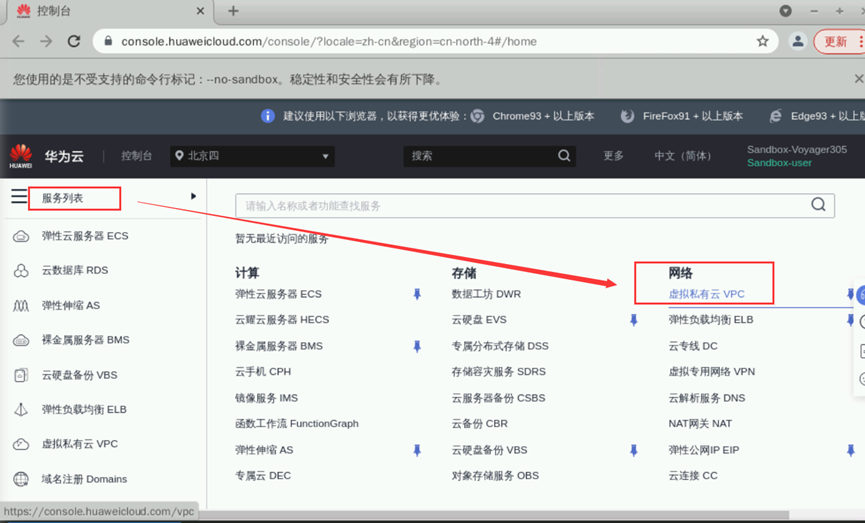Click the ECS cloud server sidebar icon
Image resolution: width=865 pixels, height=523 pixels.
pos(21,237)
